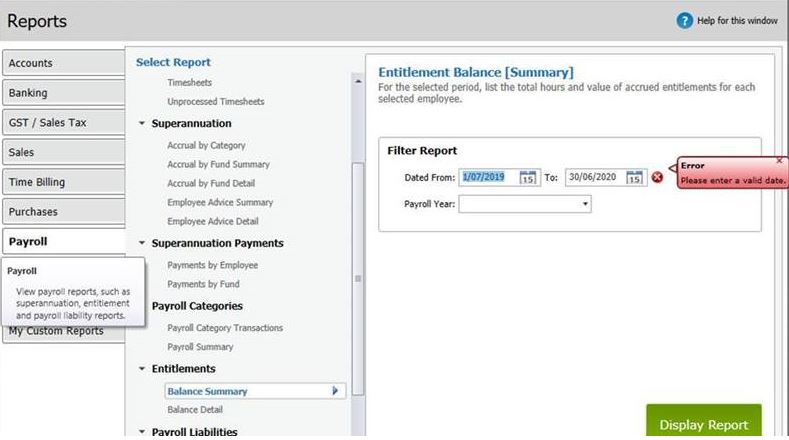Click the Display Report button

click(703, 424)
